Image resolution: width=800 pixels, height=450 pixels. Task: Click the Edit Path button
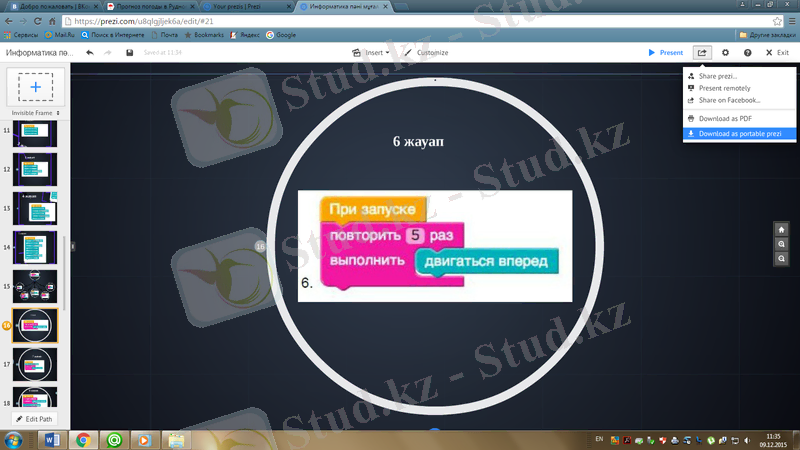tap(35, 418)
